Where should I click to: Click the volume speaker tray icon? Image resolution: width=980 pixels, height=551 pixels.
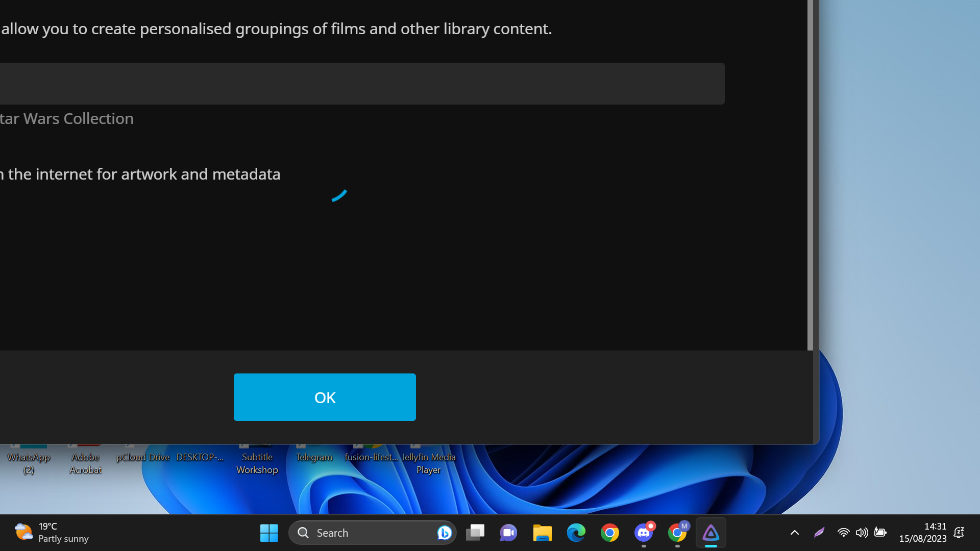pyautogui.click(x=862, y=533)
